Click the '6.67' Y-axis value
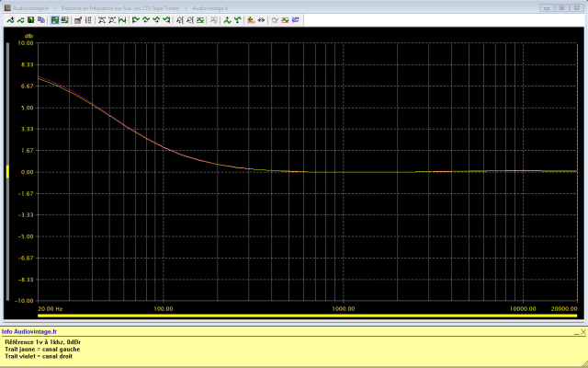 (28, 86)
